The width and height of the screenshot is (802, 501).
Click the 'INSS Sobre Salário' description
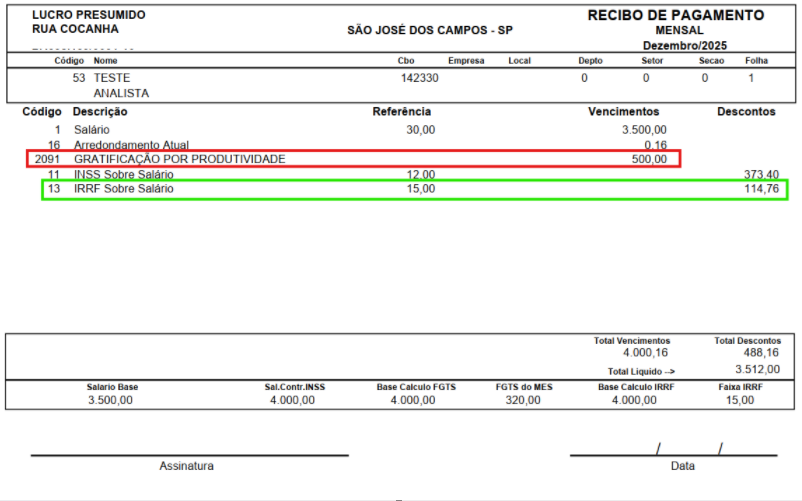point(123,174)
